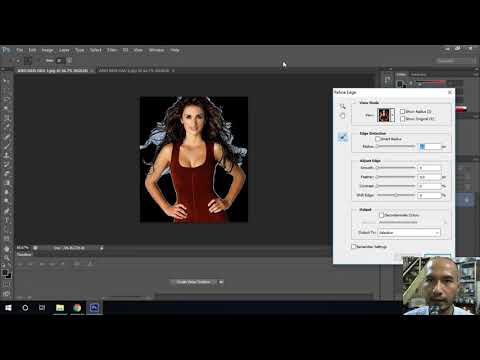Adjust the Feather slider

[396, 177]
